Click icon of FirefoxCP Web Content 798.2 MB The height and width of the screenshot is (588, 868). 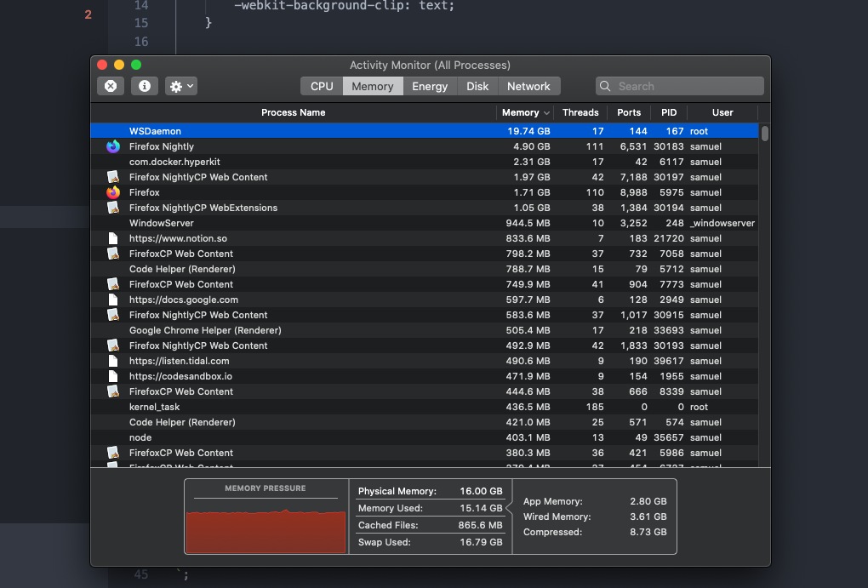(x=113, y=254)
